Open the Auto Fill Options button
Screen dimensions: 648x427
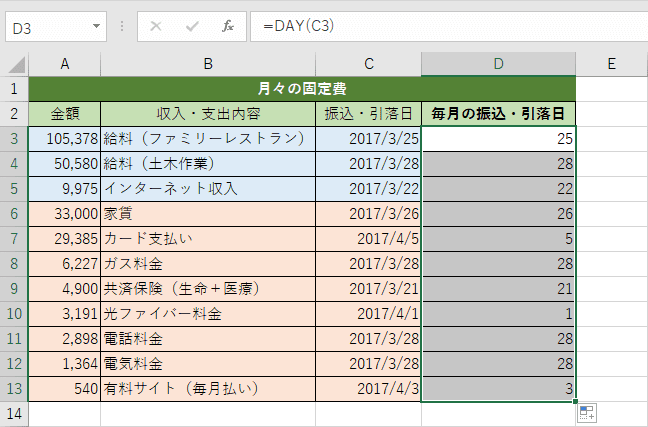pyautogui.click(x=587, y=413)
